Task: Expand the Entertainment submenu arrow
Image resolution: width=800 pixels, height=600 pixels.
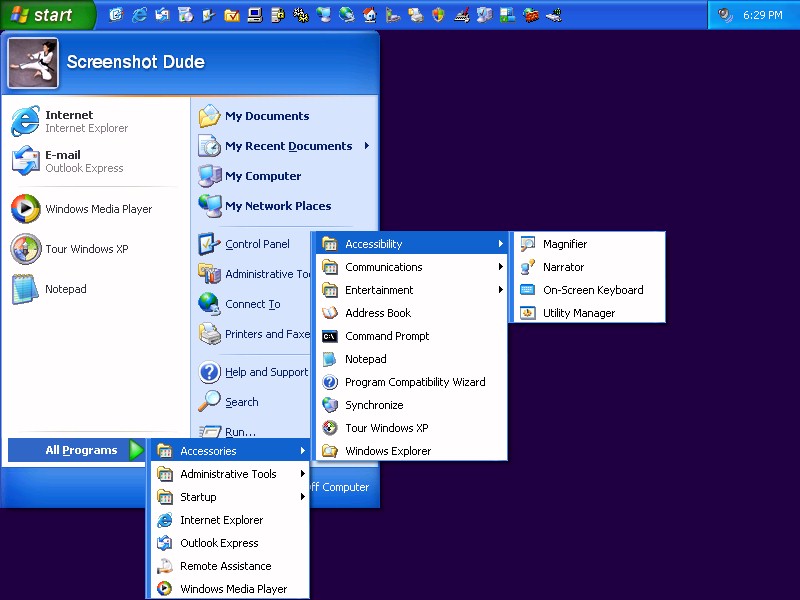Action: 500,290
